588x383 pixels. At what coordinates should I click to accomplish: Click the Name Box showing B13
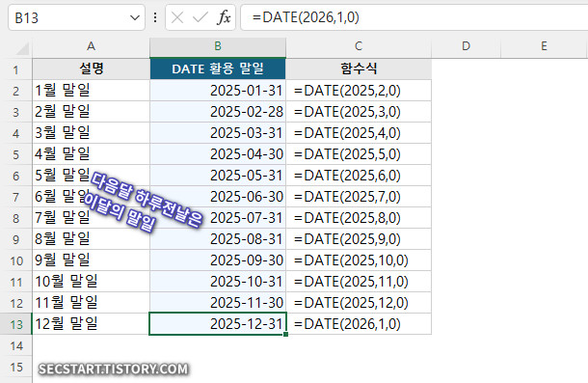click(x=76, y=17)
